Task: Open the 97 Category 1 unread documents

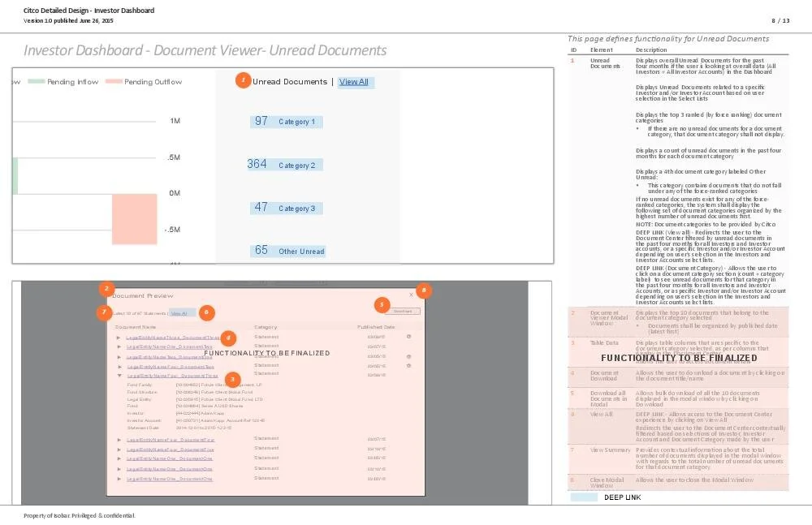Action: [287, 122]
